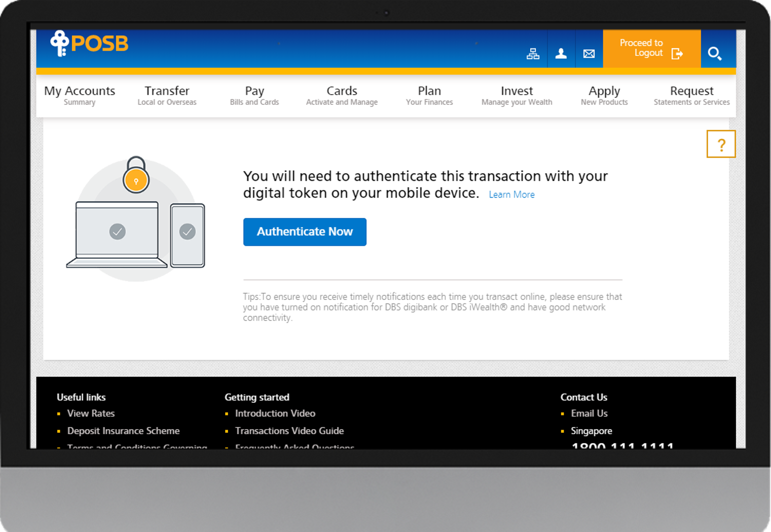Open Request Statements or Services menu
Screen dimensions: 771x532
coord(691,95)
